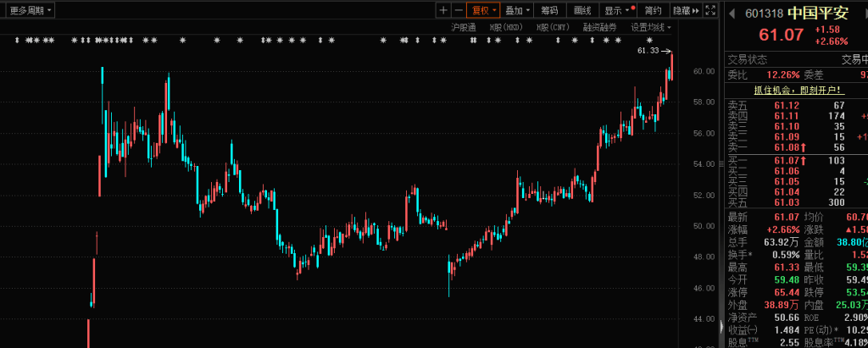Zoom out the chart with minus button

click(x=459, y=10)
